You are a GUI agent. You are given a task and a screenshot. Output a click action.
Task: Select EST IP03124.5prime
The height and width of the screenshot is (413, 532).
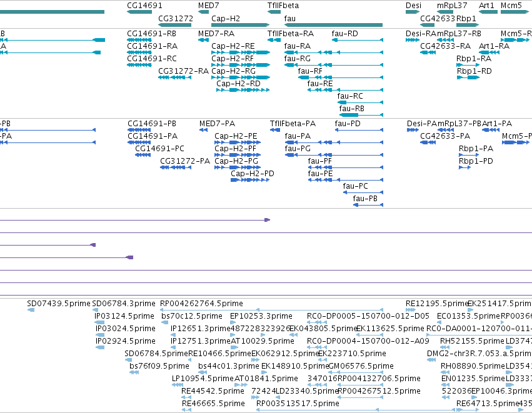click(x=124, y=316)
